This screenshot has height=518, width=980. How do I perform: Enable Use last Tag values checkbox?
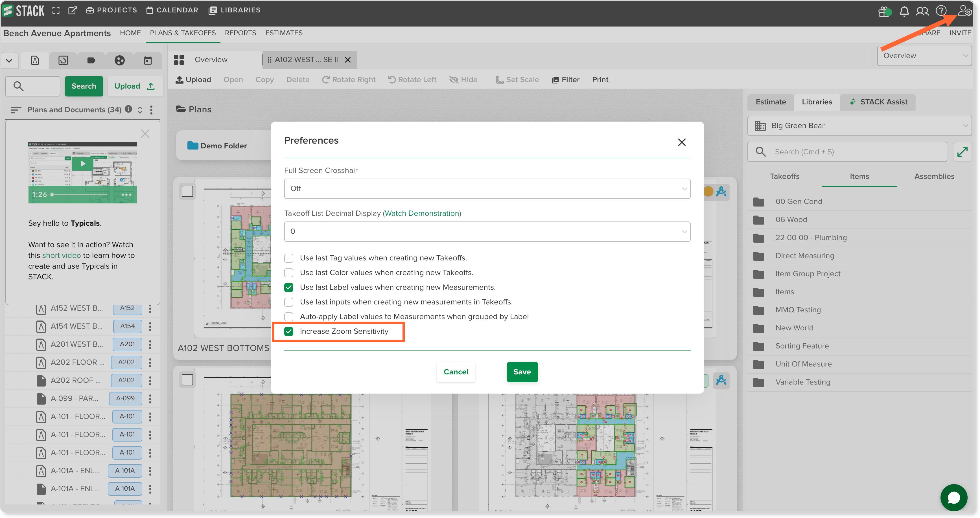point(289,258)
